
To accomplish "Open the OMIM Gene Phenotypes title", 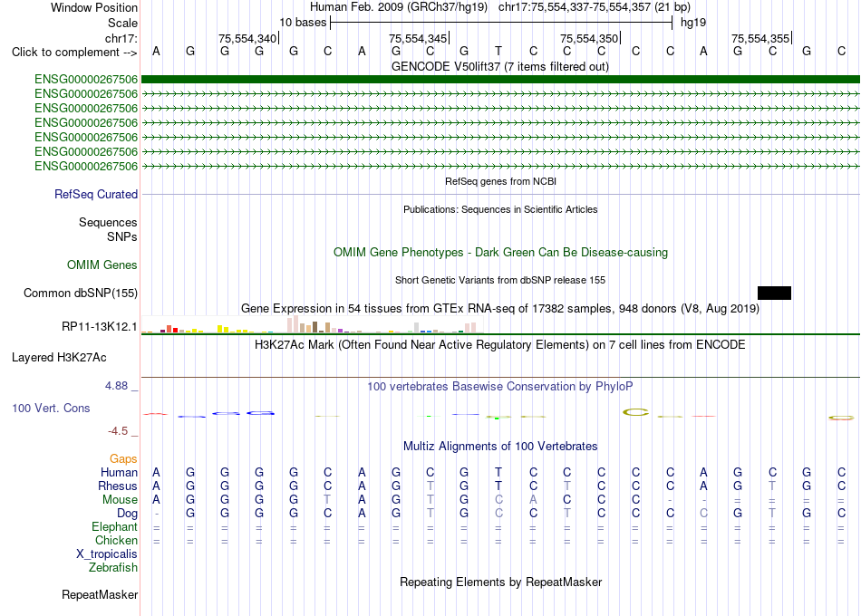I will (x=500, y=253).
